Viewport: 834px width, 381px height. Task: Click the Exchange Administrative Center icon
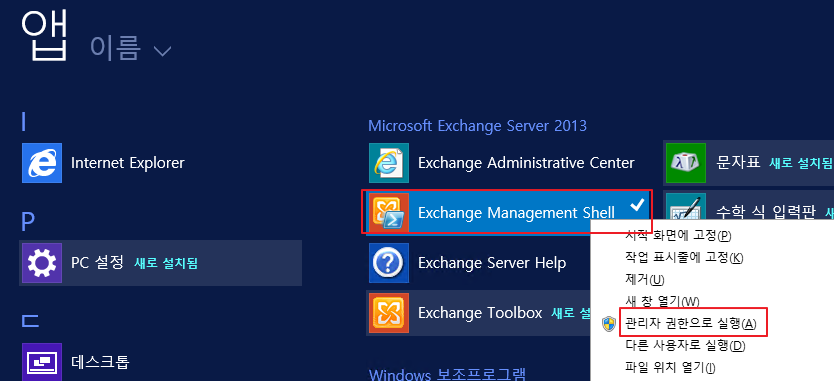pyautogui.click(x=389, y=163)
